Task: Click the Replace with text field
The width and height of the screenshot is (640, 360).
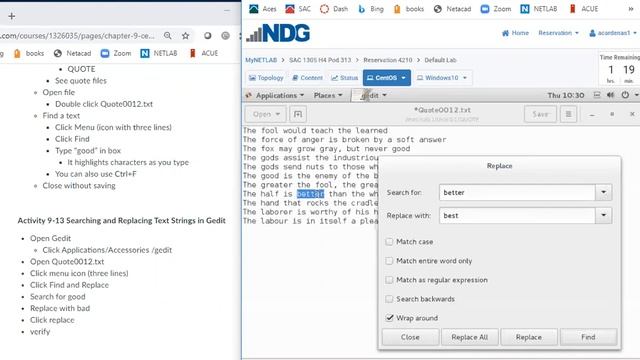Action: click(517, 216)
